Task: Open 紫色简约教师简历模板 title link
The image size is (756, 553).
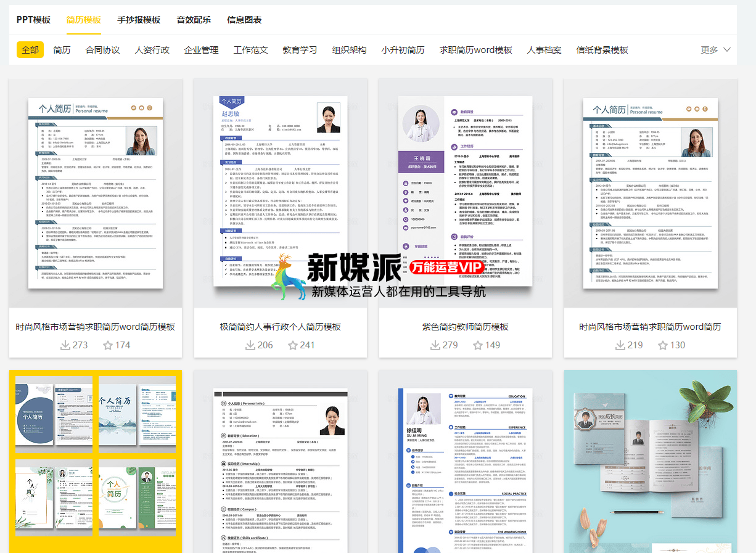Action: pos(465,327)
